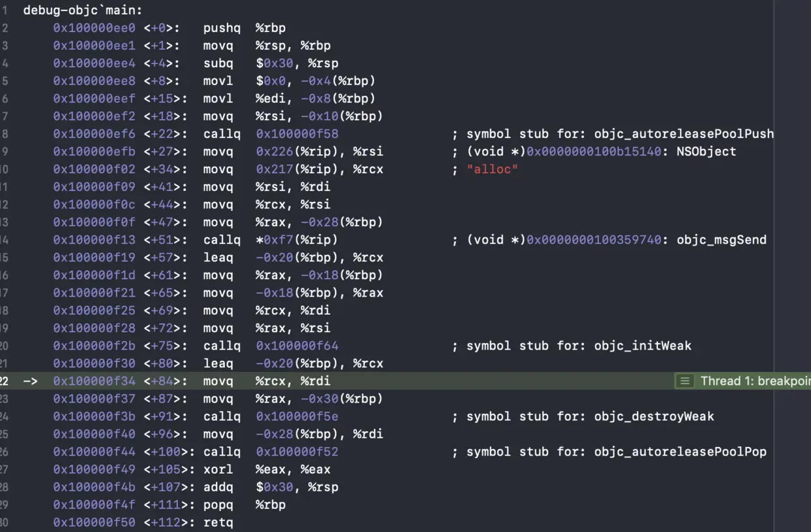The image size is (811, 532).
Task: Click the red "alloc" string comment
Action: (492, 169)
